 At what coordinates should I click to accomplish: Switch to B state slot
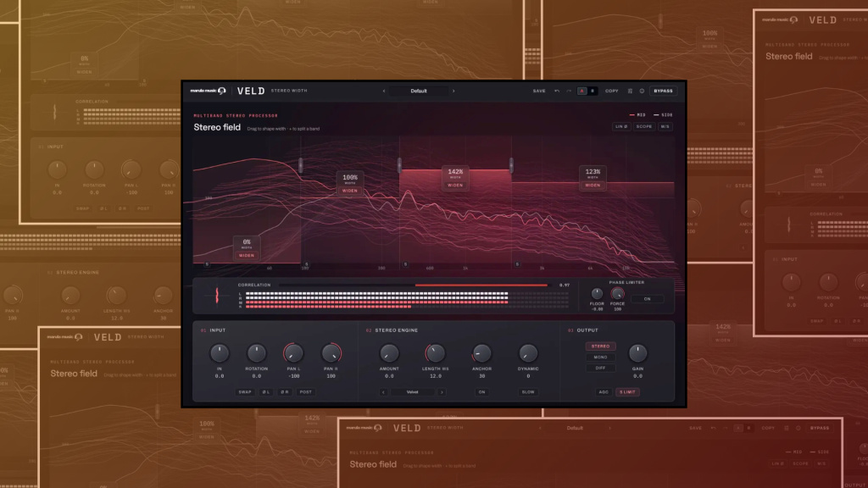(x=593, y=91)
